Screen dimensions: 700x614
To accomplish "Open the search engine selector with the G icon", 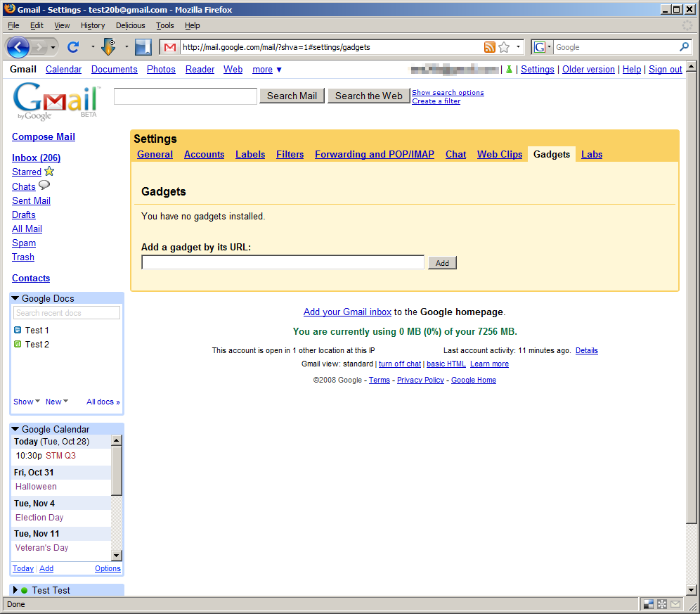I will click(542, 47).
